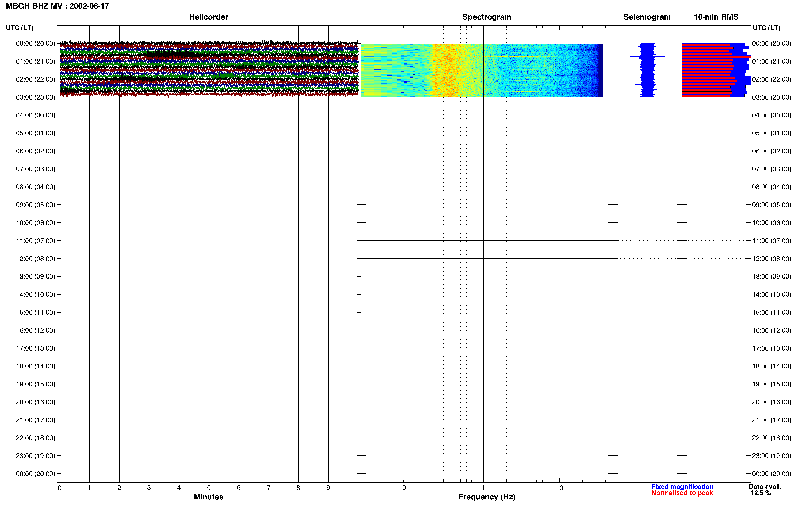Viewport: 812px width, 508px height.
Task: Click the 'Fixed magnification' legend text
Action: click(682, 486)
